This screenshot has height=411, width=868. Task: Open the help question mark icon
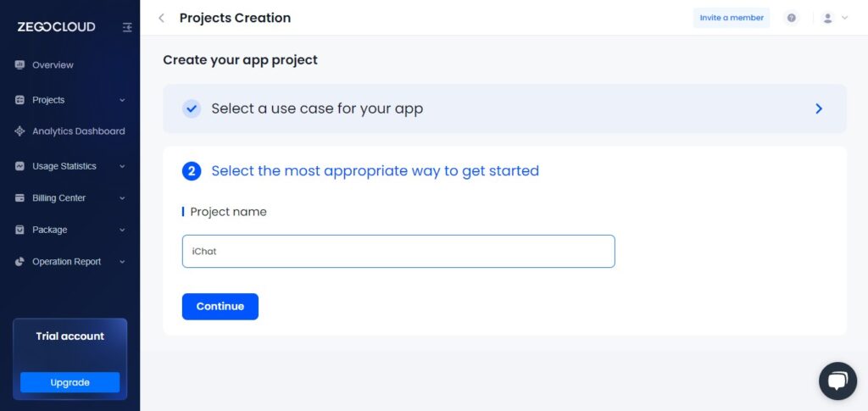792,18
